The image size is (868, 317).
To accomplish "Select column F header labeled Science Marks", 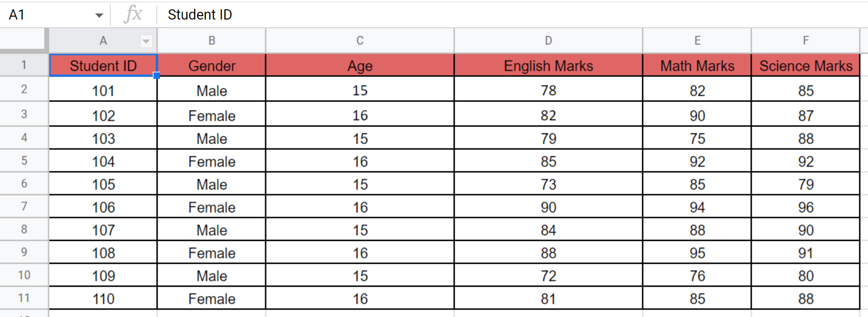I will [x=806, y=41].
